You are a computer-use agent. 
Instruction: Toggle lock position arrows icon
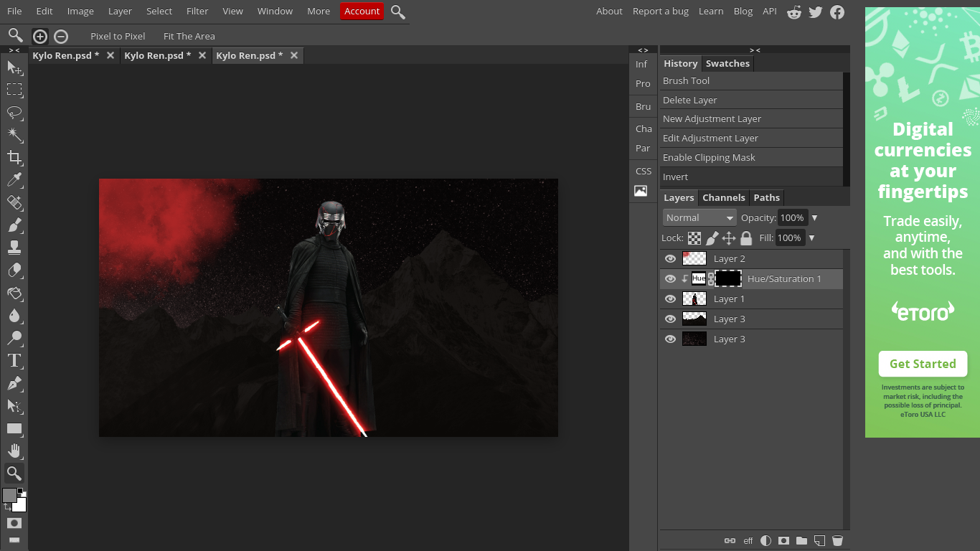pyautogui.click(x=729, y=238)
